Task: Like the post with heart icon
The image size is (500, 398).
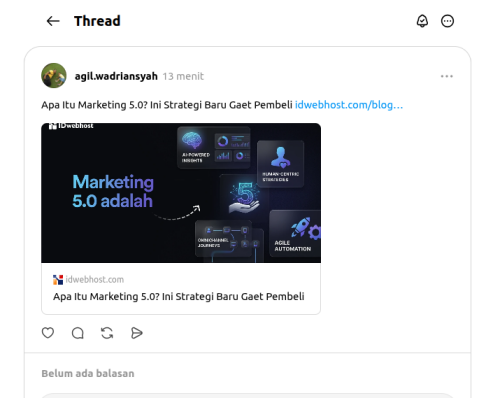Action: [x=48, y=333]
